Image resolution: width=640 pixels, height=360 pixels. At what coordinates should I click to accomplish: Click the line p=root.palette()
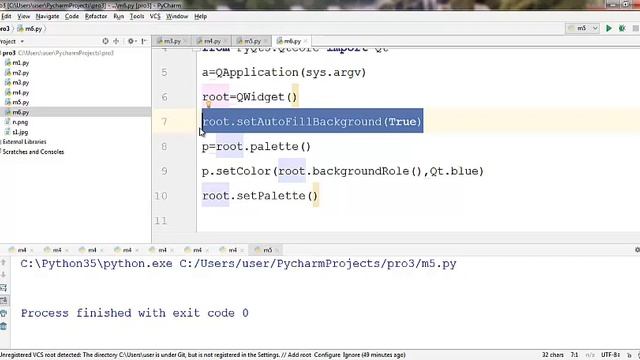(256, 147)
